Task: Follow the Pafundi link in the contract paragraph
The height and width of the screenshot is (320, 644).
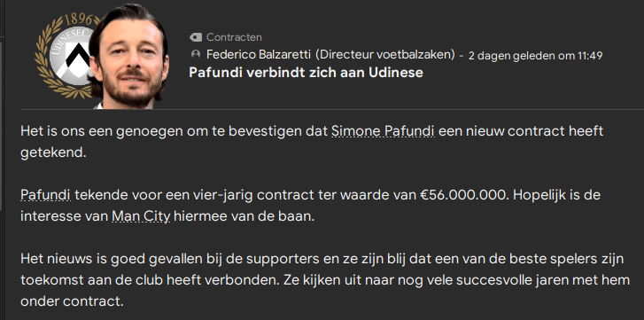Action: click(45, 195)
